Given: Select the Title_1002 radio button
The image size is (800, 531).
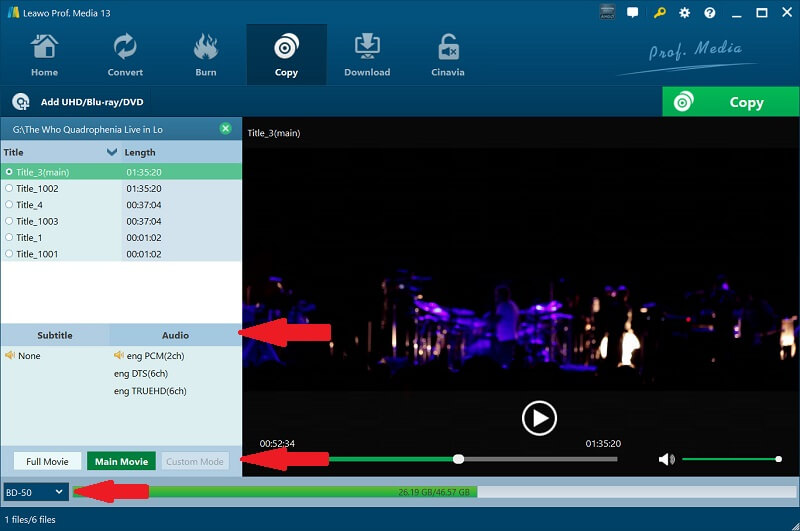Looking at the screenshot, I should point(9,188).
